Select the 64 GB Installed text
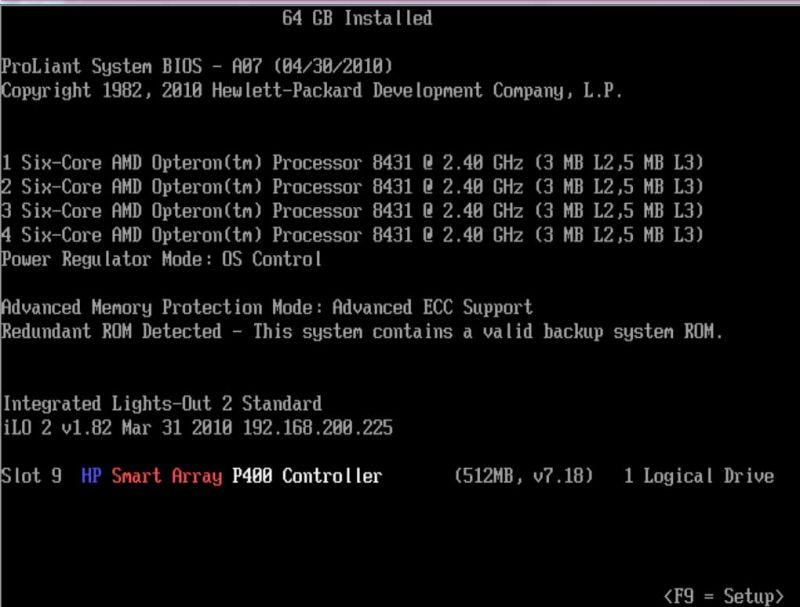Viewport: 800px width, 607px height. click(x=357, y=18)
